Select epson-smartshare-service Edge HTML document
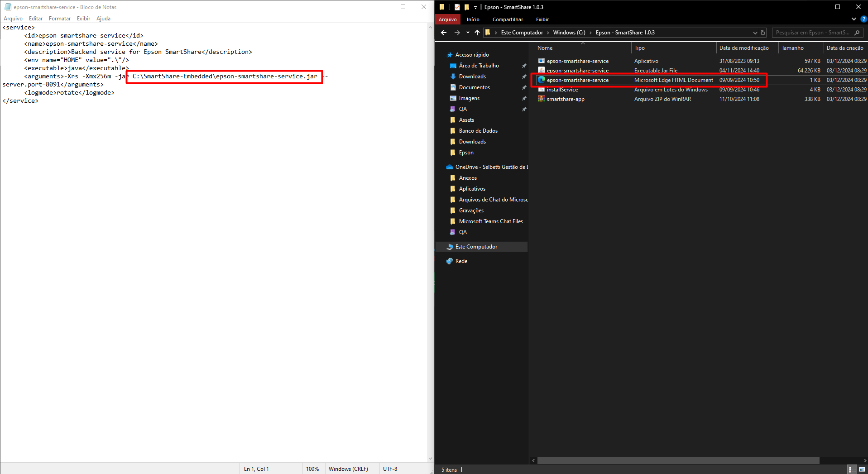This screenshot has height=474, width=868. point(577,80)
